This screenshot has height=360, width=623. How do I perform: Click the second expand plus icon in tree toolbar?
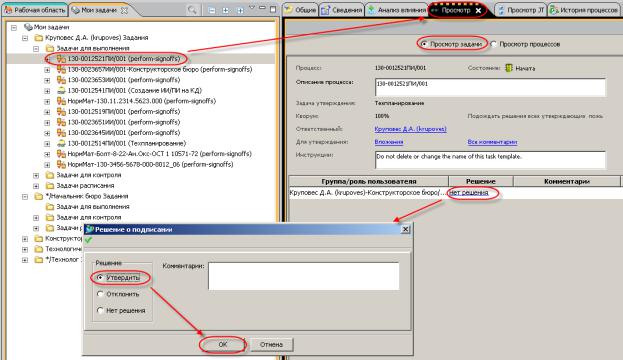pos(240,11)
